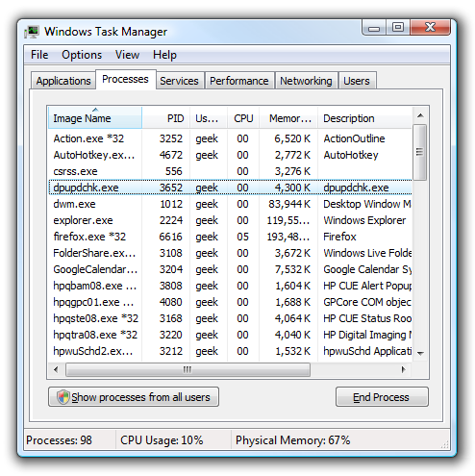
Task: Select the FolderShare.ex... process
Action: 230,253
